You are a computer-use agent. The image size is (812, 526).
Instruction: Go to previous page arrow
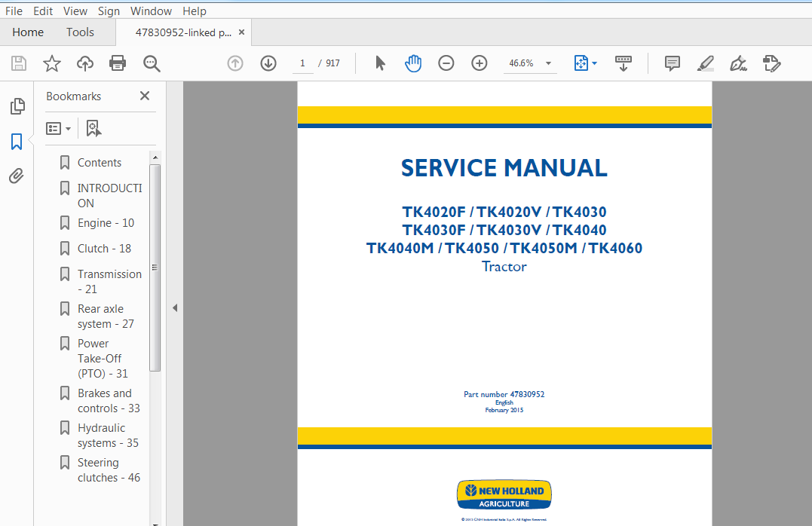[235, 63]
